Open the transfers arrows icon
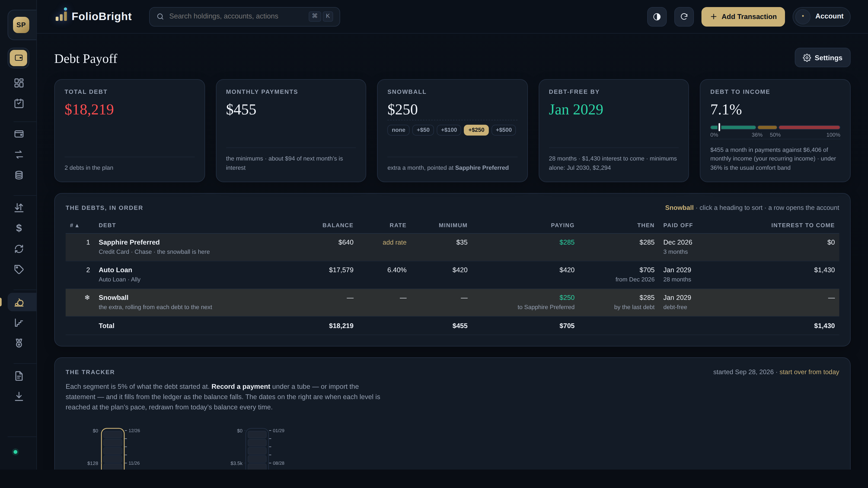 [x=19, y=155]
